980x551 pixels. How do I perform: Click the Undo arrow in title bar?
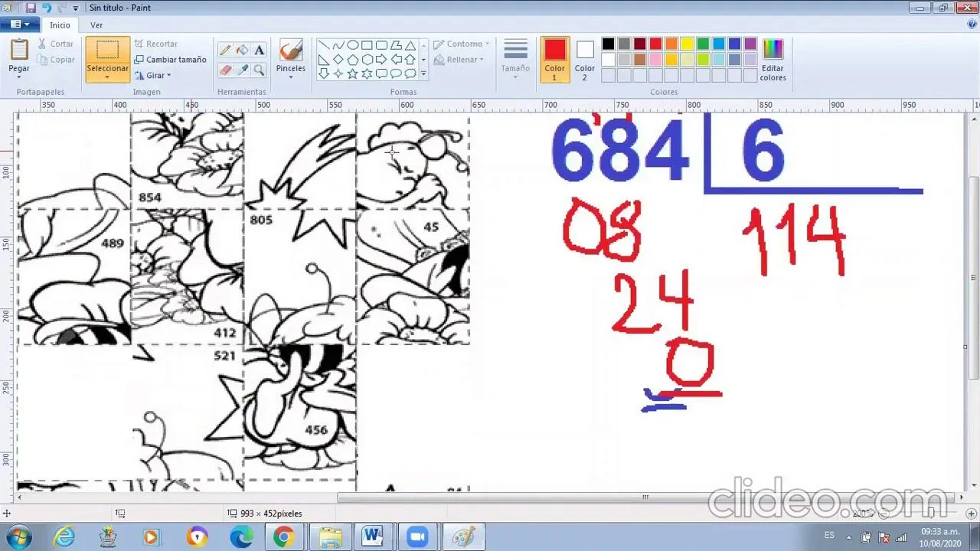[46, 8]
